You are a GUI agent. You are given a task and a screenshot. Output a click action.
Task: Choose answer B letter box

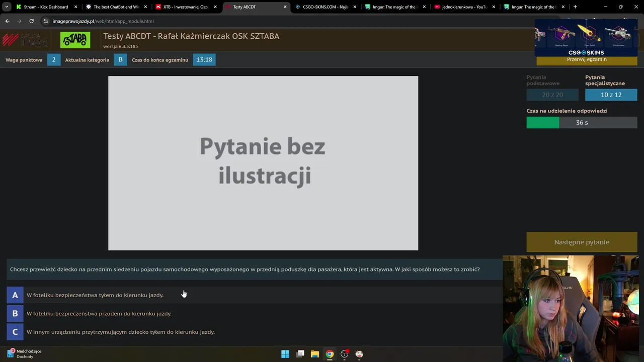coord(15,313)
